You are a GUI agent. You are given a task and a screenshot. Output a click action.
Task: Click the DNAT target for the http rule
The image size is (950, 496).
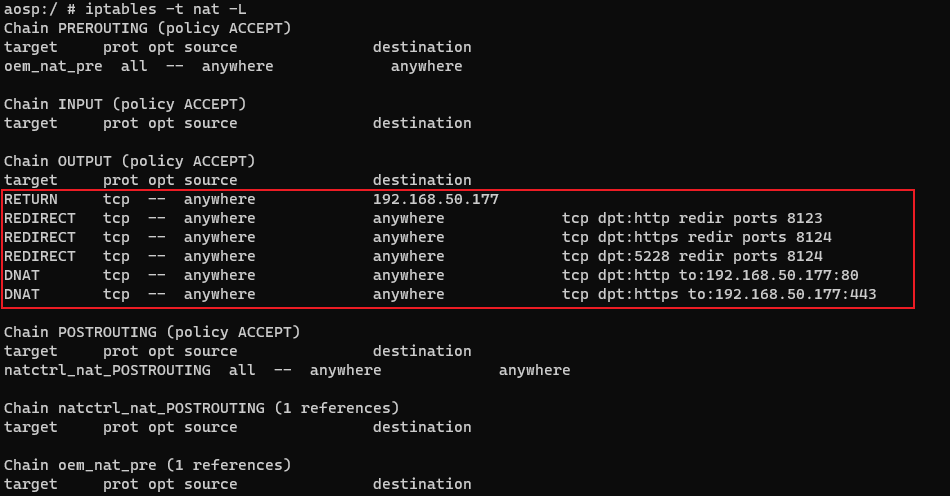pos(22,275)
